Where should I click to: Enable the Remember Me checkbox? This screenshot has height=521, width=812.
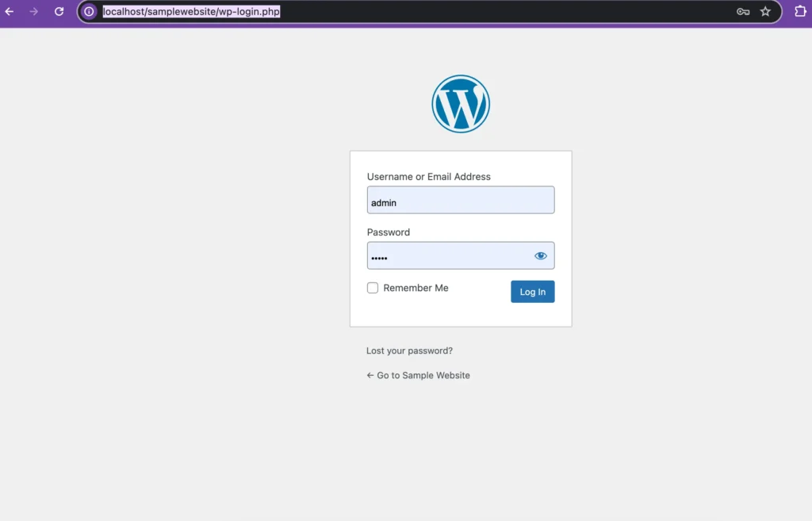tap(373, 287)
